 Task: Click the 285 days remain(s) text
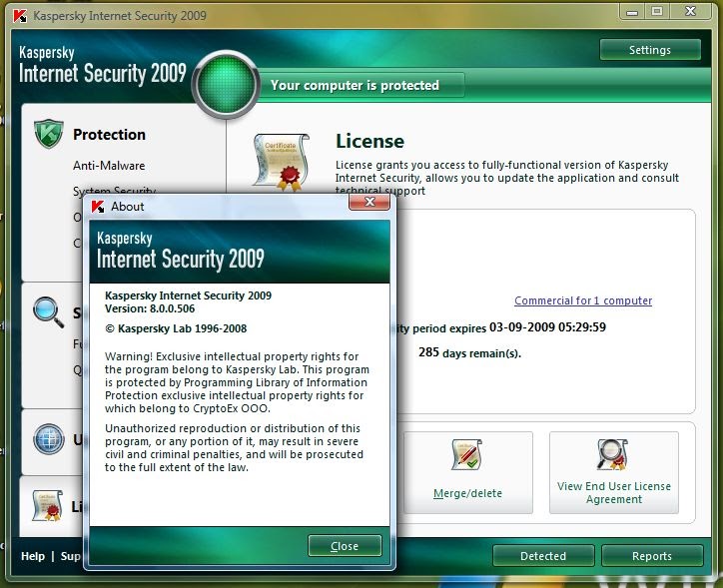point(470,353)
